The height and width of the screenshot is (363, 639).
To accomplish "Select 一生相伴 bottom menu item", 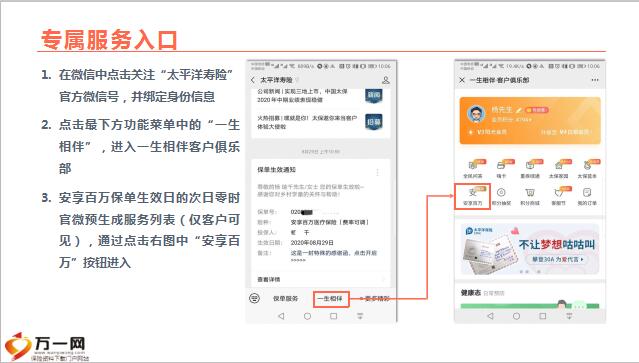I will pyautogui.click(x=331, y=299).
